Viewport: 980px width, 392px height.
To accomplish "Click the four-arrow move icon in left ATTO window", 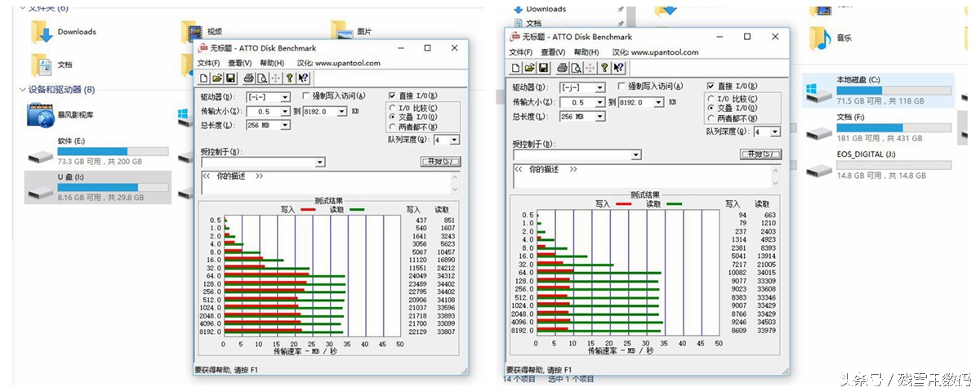I will click(x=274, y=78).
